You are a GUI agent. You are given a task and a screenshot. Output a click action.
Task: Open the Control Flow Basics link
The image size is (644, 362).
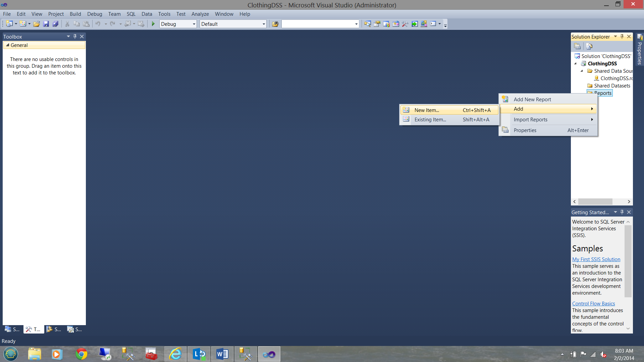[x=593, y=303]
